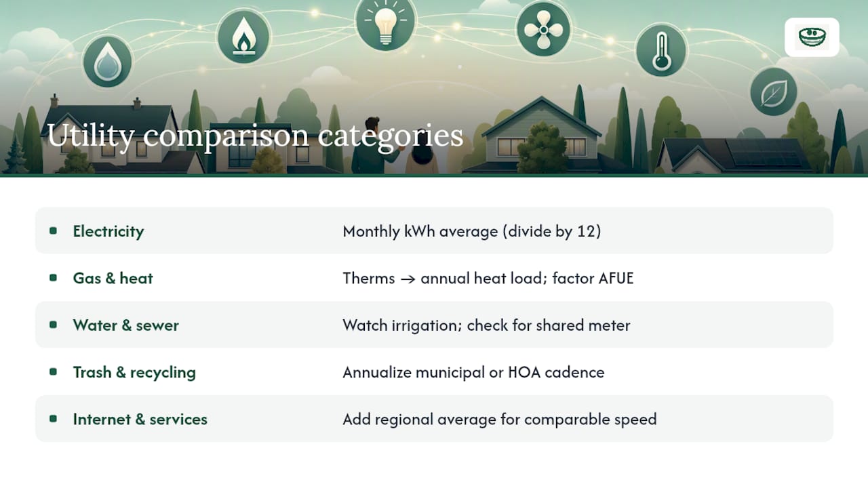Click the bullet beside Internet & services
This screenshot has width=868, height=488.
click(x=53, y=418)
